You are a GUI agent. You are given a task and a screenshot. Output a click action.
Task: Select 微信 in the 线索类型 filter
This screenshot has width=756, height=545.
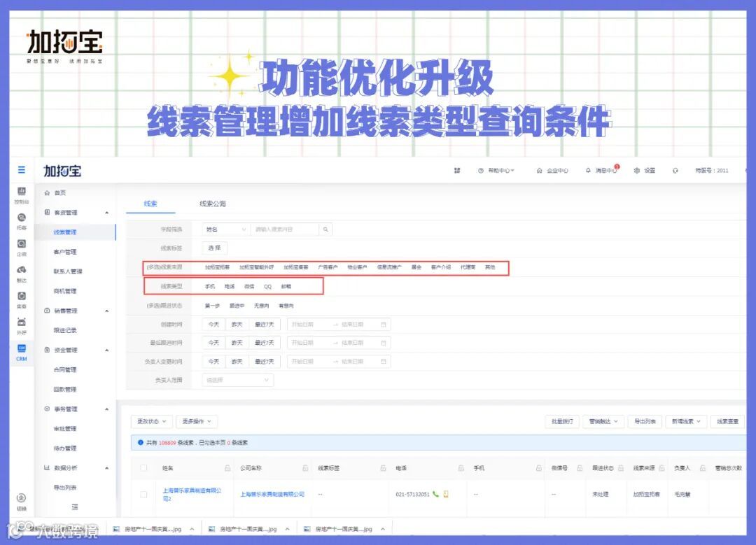coord(249,286)
